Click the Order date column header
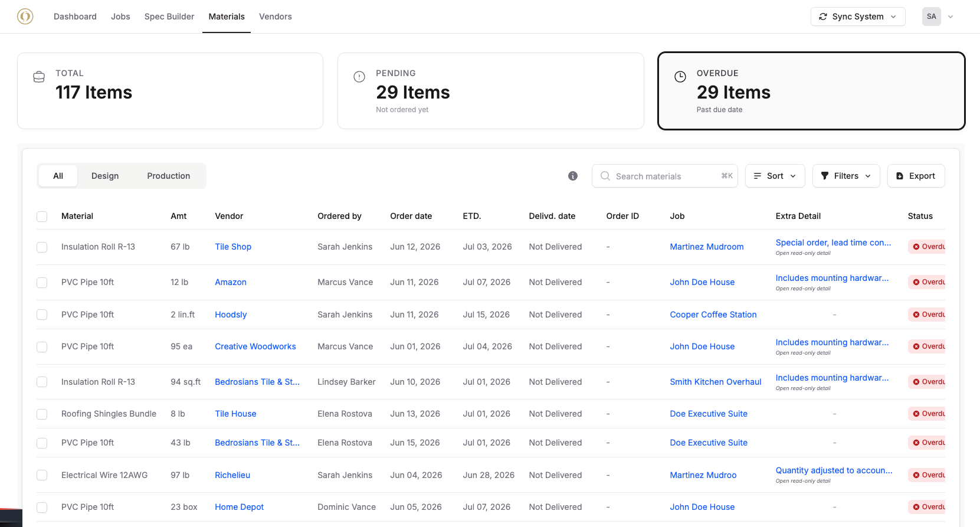This screenshot has height=527, width=980. pos(411,216)
